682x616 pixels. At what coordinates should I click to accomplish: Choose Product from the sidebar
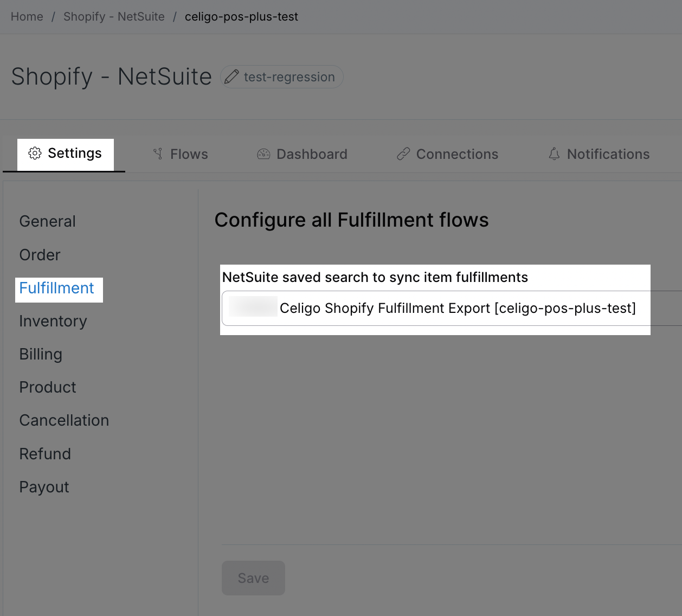click(48, 387)
